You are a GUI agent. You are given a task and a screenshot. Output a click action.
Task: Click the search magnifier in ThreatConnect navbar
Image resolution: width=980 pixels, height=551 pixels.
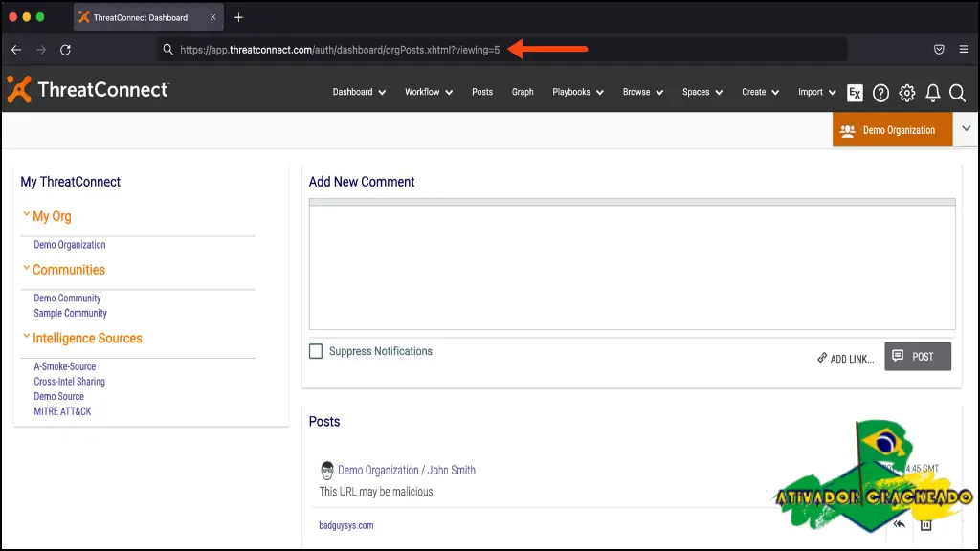click(957, 93)
